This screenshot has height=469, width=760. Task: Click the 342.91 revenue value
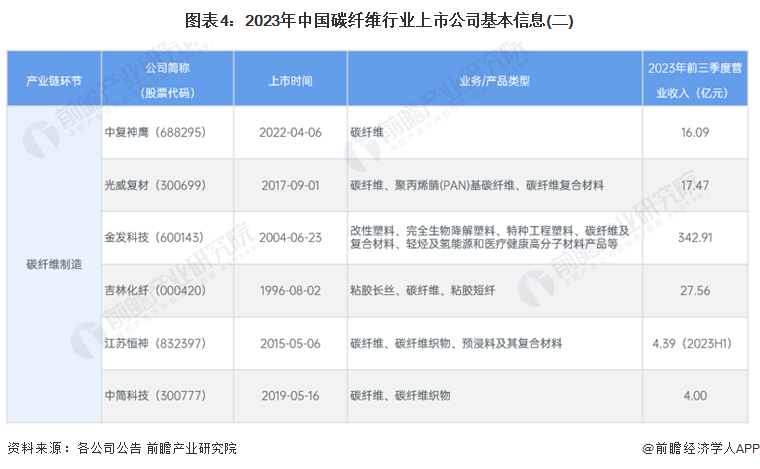point(695,238)
